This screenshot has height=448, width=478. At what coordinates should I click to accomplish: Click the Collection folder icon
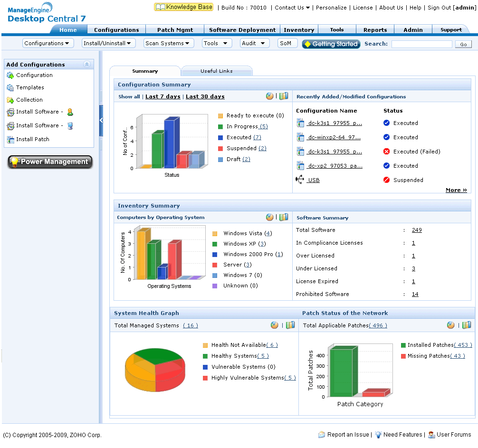(10, 100)
